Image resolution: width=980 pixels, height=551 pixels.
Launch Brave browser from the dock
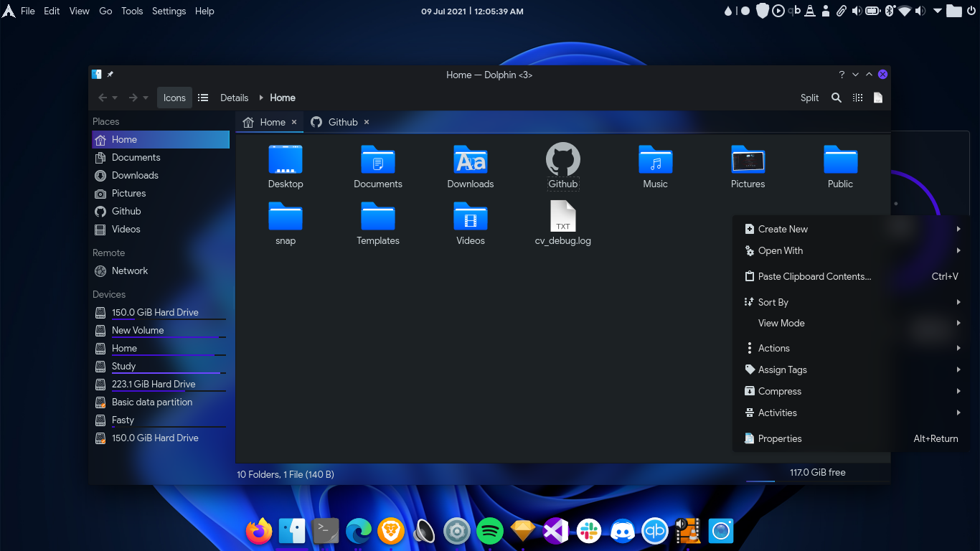coord(392,531)
